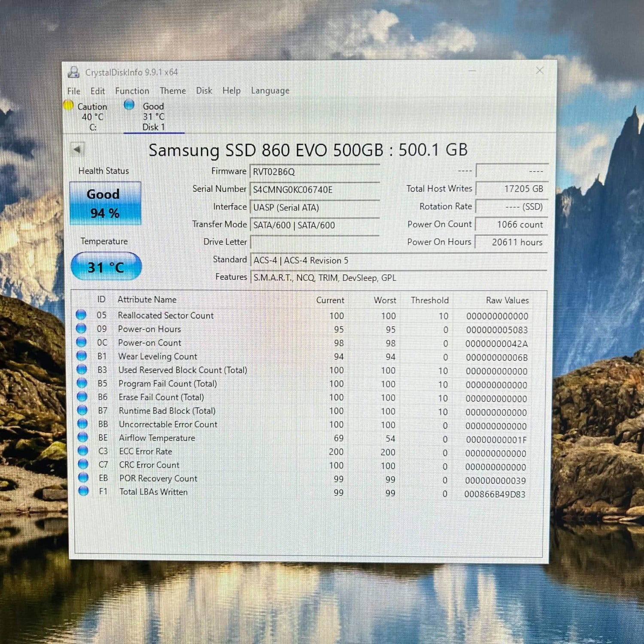Click the Interface field UASP (Serial ATA)
Image resolution: width=644 pixels, height=644 pixels.
click(315, 207)
